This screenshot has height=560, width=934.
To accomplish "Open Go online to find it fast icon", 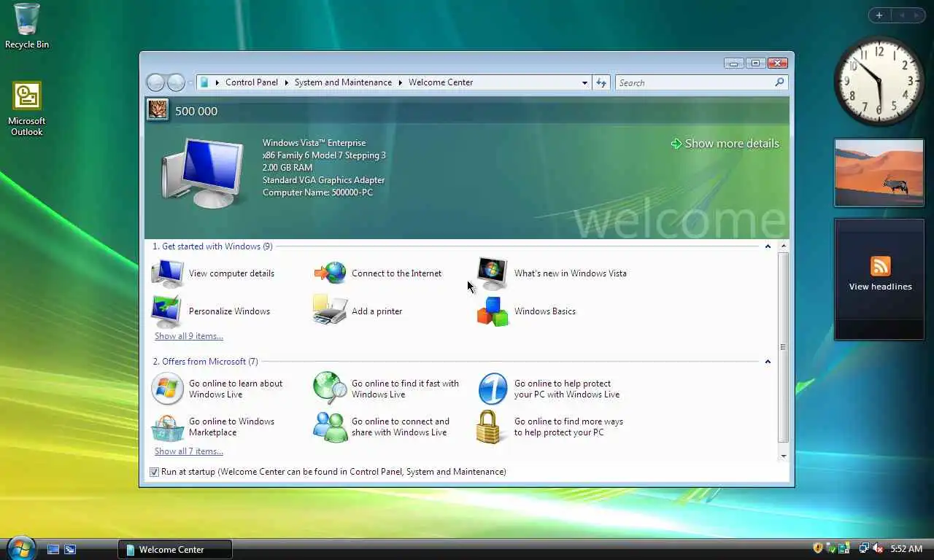I will click(330, 388).
